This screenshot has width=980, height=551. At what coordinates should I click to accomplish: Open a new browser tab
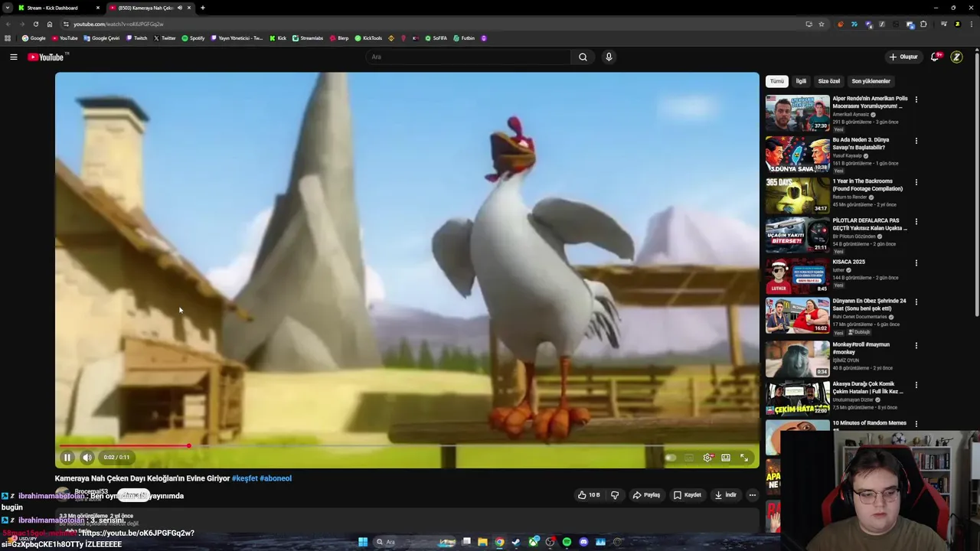click(x=202, y=8)
